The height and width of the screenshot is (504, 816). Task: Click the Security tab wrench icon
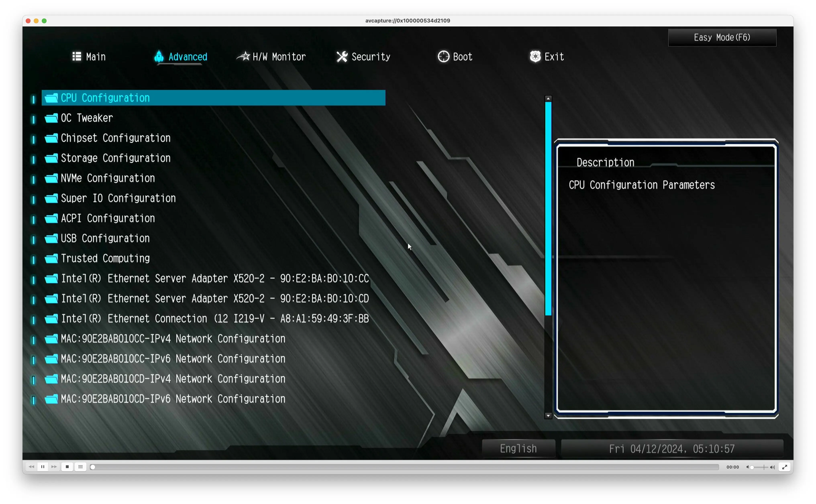[342, 57]
